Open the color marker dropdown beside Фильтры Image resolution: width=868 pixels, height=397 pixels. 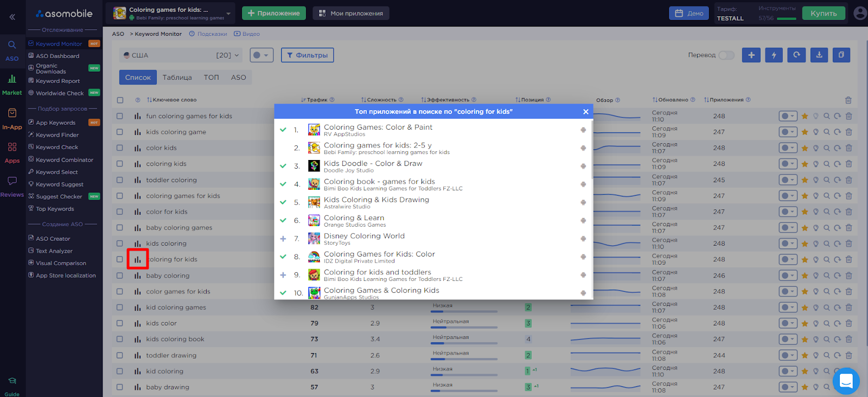[x=261, y=55]
